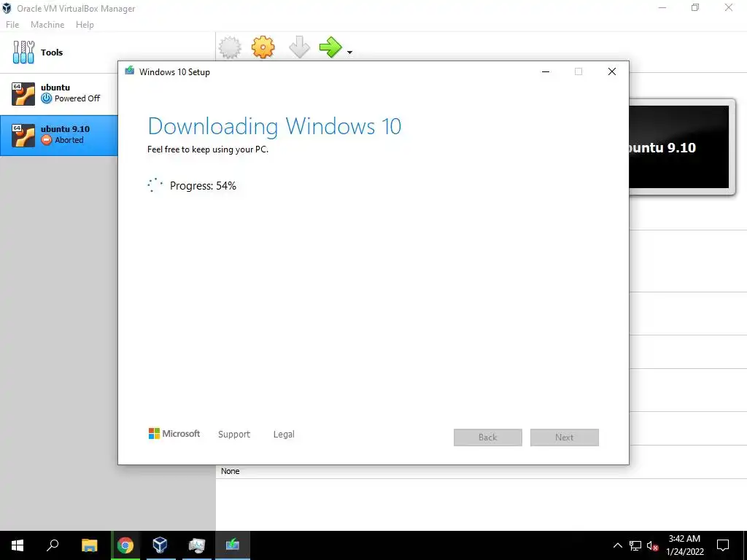The height and width of the screenshot is (560, 747).
Task: Open the Help menu in VirtualBox Manager
Action: (x=85, y=25)
